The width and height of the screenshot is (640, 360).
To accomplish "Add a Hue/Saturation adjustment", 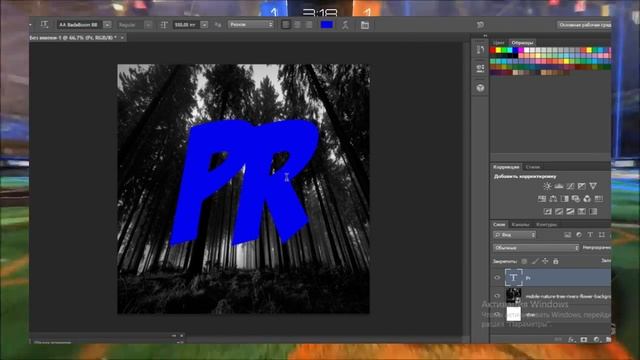I will coord(542,199).
